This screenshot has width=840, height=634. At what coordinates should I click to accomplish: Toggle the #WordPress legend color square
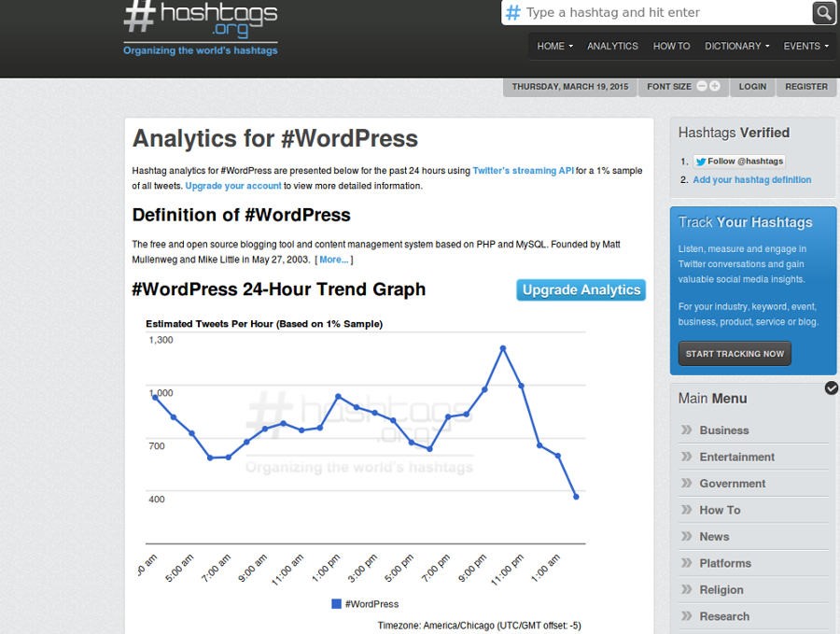click(x=336, y=604)
